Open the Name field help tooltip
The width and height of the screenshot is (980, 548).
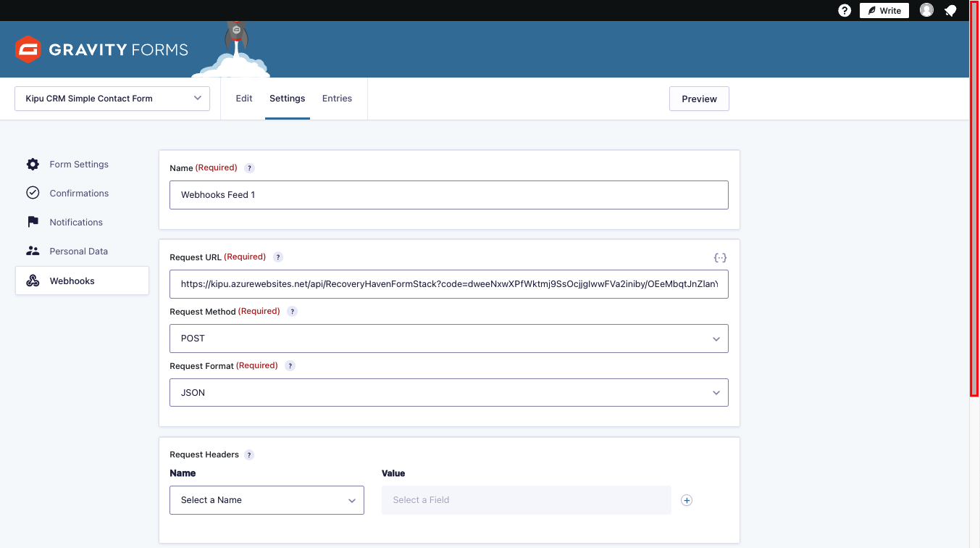(x=249, y=167)
